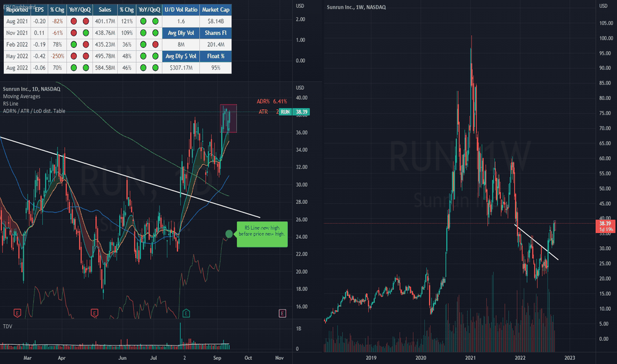Select the 'ADR% / ATR / LoD dist. Table' legend

pyautogui.click(x=34, y=111)
